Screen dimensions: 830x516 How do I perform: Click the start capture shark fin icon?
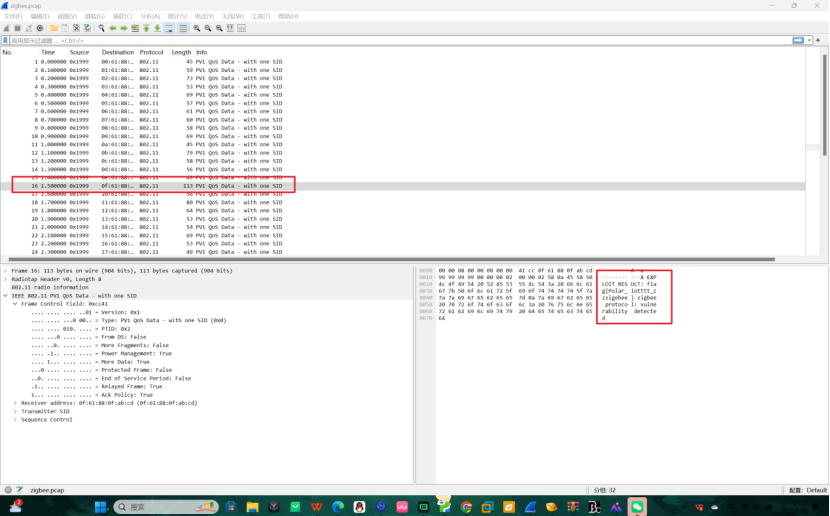click(7, 28)
